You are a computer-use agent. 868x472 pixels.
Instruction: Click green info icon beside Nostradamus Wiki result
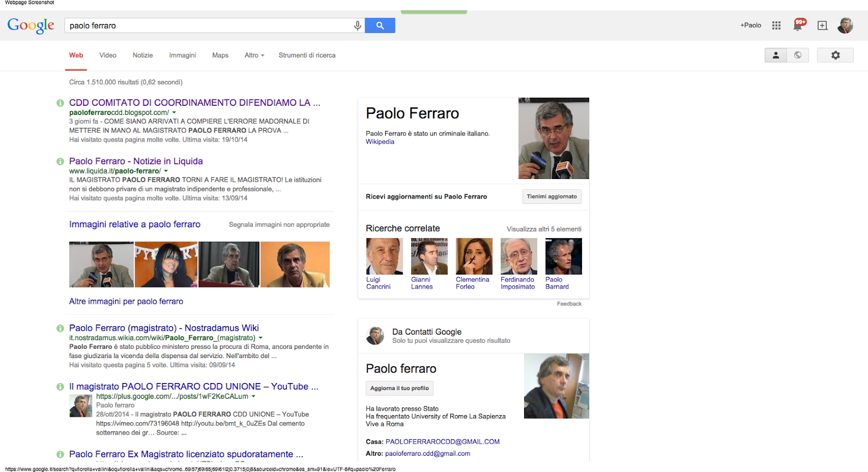60,328
